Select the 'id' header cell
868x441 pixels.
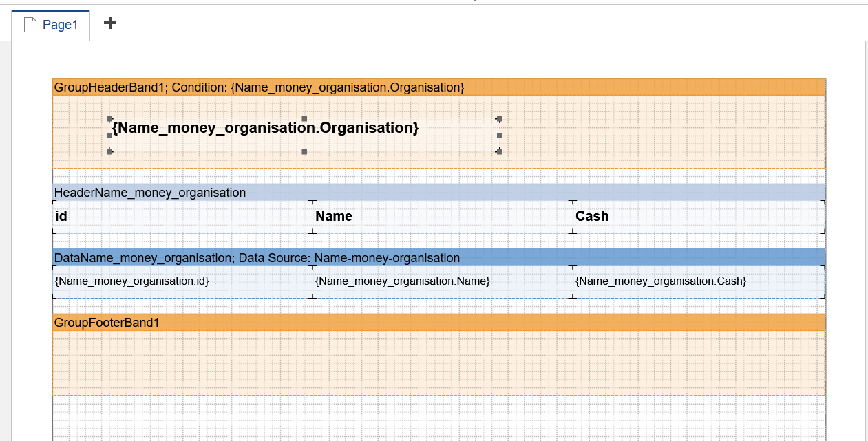(x=182, y=217)
